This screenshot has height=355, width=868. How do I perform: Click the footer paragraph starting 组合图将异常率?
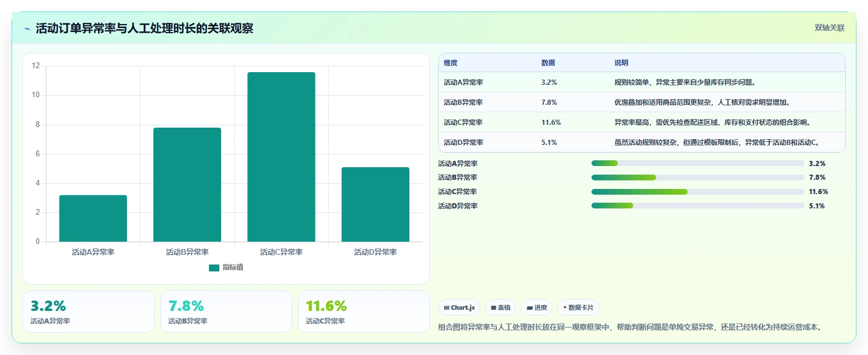point(630,328)
